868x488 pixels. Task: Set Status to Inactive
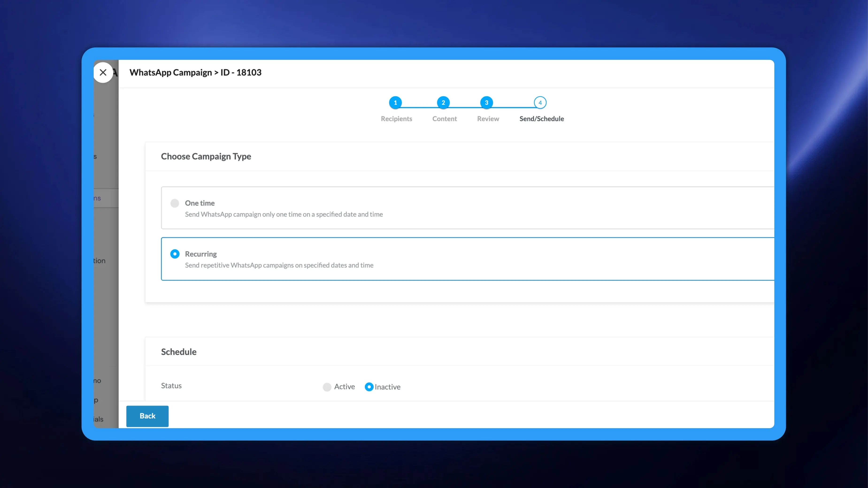pyautogui.click(x=369, y=387)
